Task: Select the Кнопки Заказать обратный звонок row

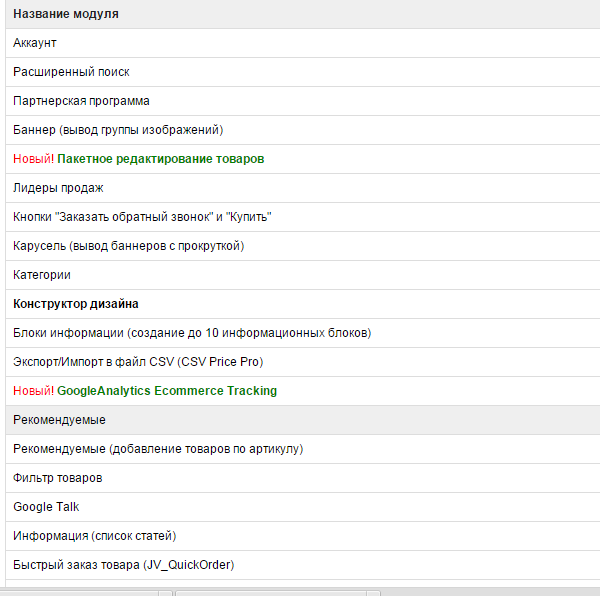Action: pyautogui.click(x=303, y=217)
